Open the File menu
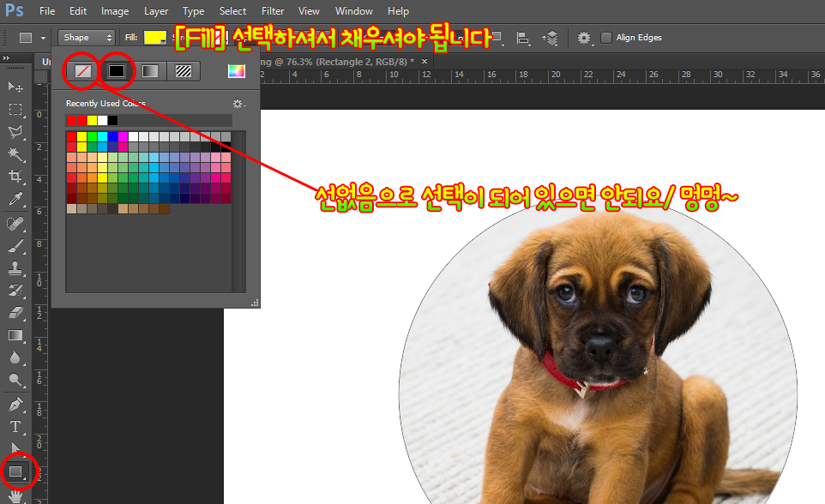 point(47,11)
